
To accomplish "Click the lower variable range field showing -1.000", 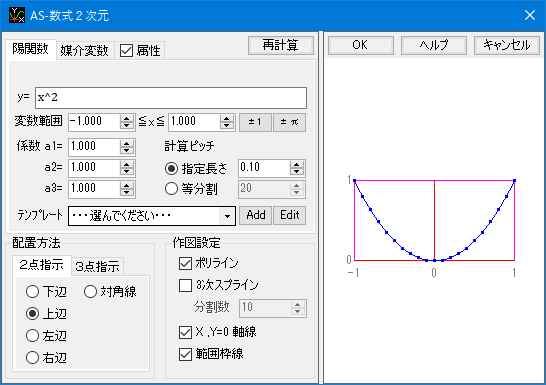I will [94, 122].
